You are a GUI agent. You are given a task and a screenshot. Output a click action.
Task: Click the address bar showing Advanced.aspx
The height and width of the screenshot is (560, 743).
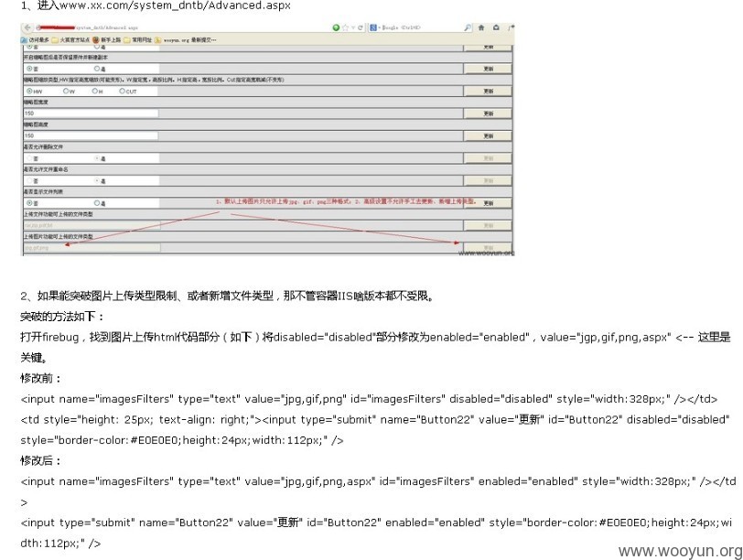point(180,28)
